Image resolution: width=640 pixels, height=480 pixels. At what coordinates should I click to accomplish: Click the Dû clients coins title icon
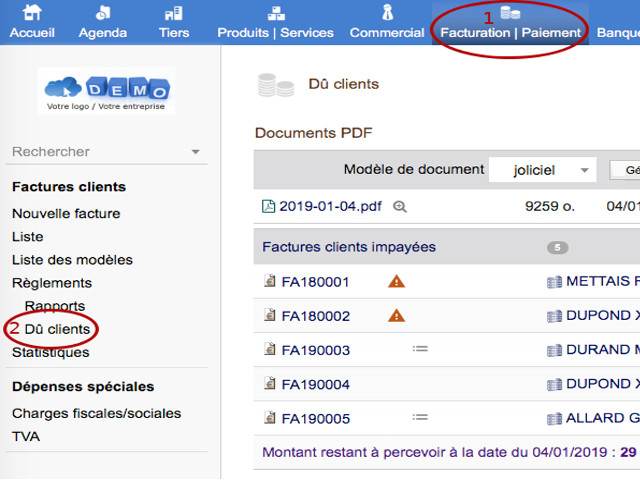coord(276,85)
